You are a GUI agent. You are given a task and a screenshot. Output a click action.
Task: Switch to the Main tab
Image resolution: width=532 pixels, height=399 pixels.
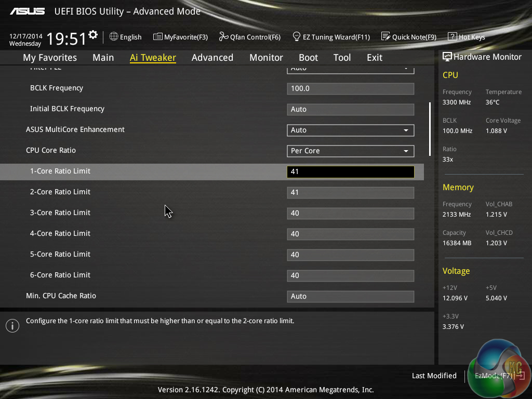point(103,58)
